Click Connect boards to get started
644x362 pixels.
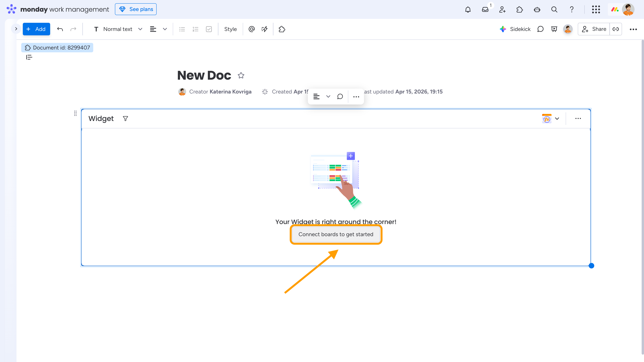pyautogui.click(x=336, y=234)
